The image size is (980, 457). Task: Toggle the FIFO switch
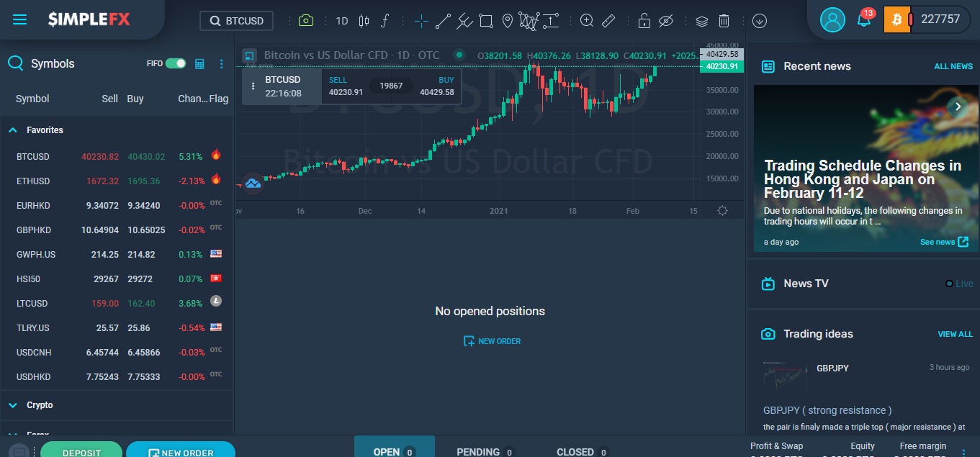coord(176,63)
